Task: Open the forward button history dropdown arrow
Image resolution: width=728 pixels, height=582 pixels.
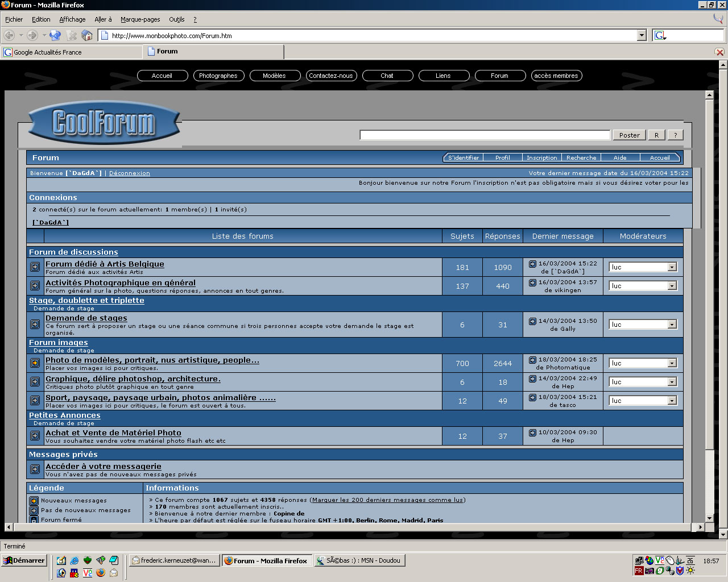Action: coord(44,35)
